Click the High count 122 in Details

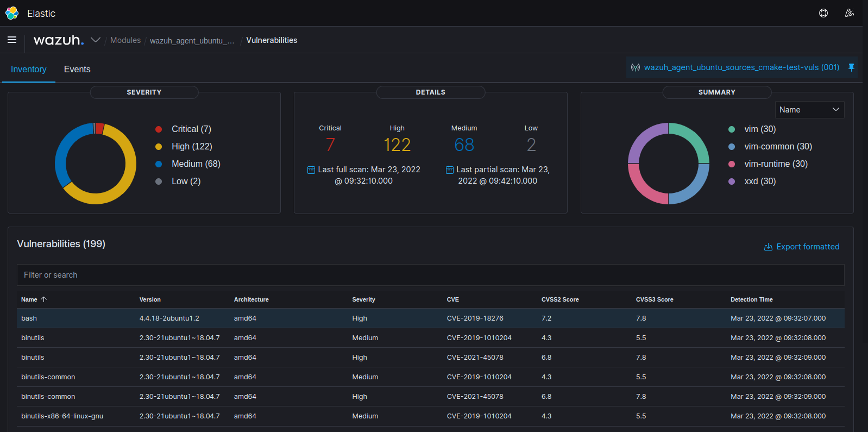(397, 145)
